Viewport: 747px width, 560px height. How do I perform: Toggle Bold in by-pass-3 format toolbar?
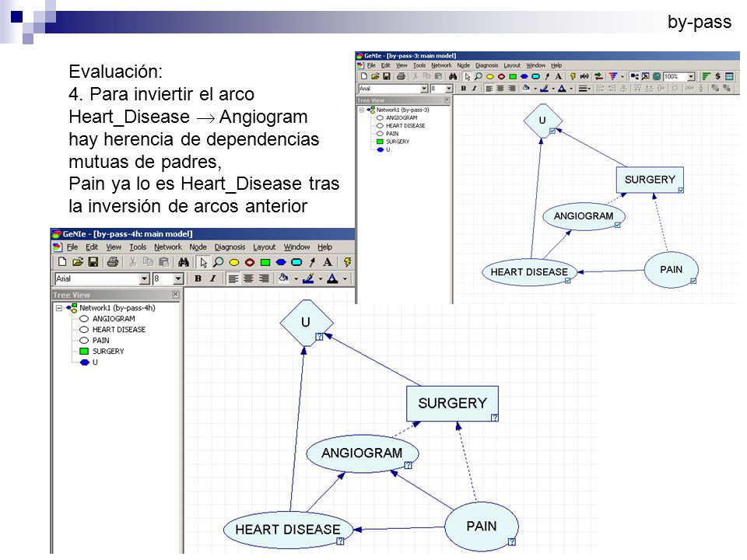click(463, 88)
